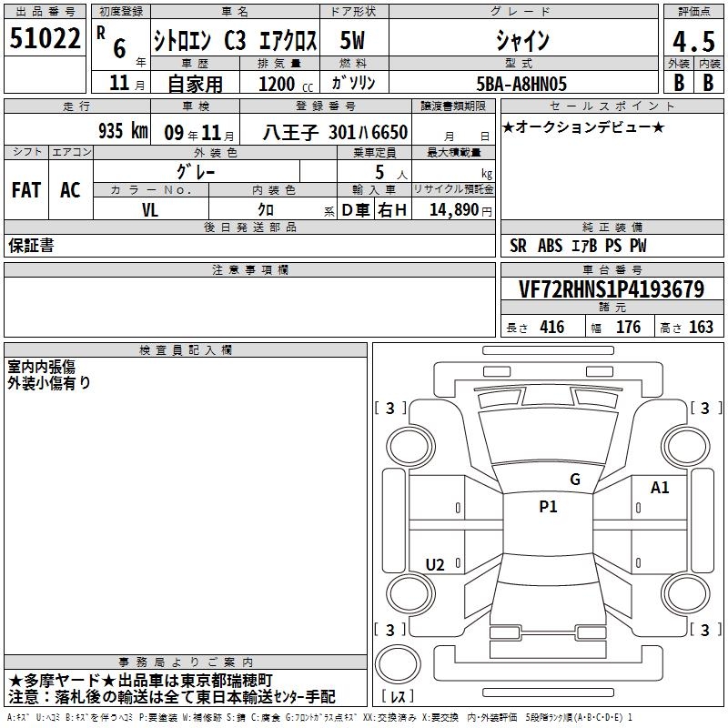This screenshot has width=728, height=728.
Task: Click the ABS equipment code
Action: pos(550,246)
